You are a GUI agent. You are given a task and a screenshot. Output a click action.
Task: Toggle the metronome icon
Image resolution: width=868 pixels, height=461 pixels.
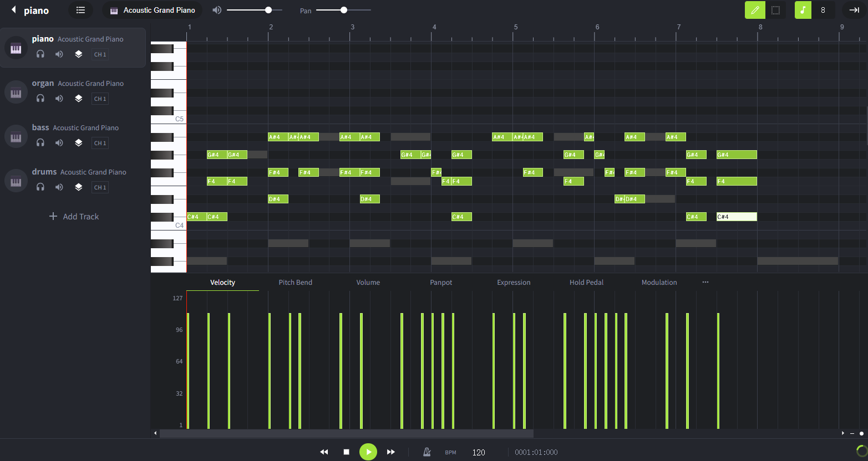[x=427, y=452]
